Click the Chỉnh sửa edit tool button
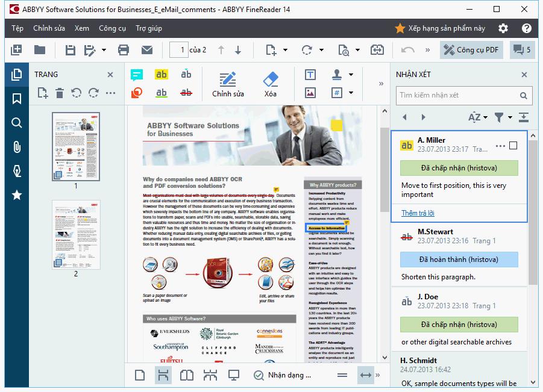 228,85
